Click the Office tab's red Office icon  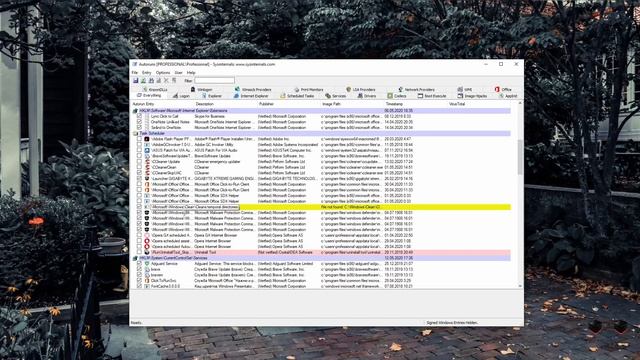pos(497,89)
